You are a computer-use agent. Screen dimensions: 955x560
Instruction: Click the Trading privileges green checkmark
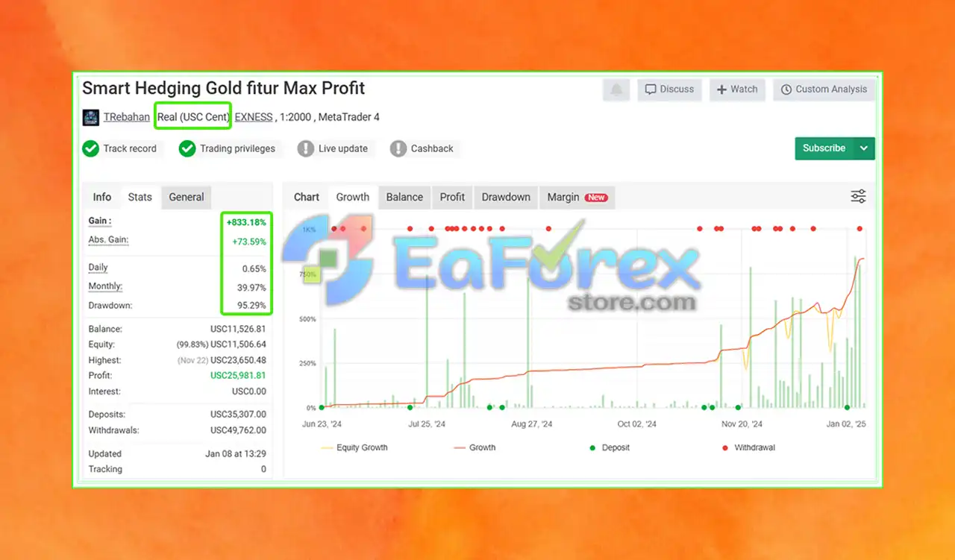click(x=187, y=148)
